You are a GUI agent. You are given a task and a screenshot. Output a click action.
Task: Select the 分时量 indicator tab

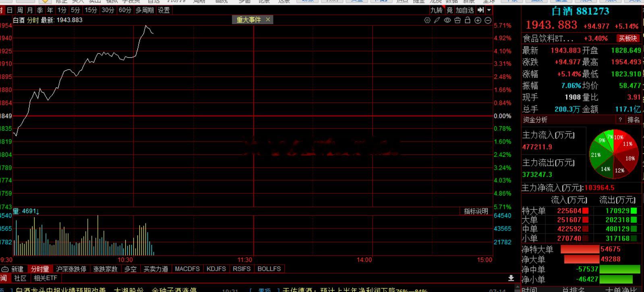point(40,269)
